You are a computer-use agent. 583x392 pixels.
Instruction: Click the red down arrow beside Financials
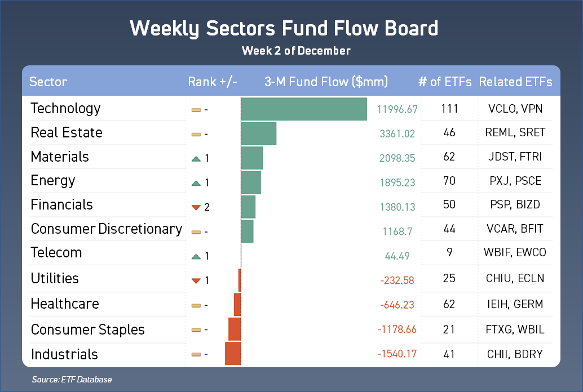click(196, 207)
